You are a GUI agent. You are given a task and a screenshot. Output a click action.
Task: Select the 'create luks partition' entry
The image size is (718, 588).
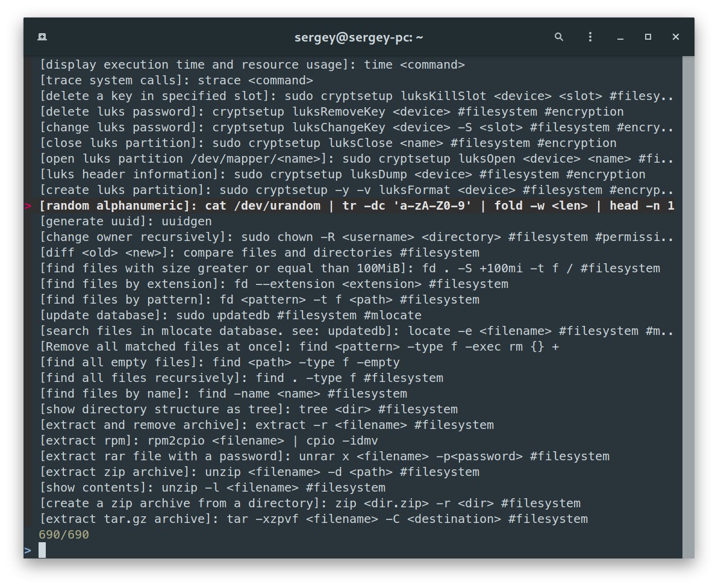357,190
